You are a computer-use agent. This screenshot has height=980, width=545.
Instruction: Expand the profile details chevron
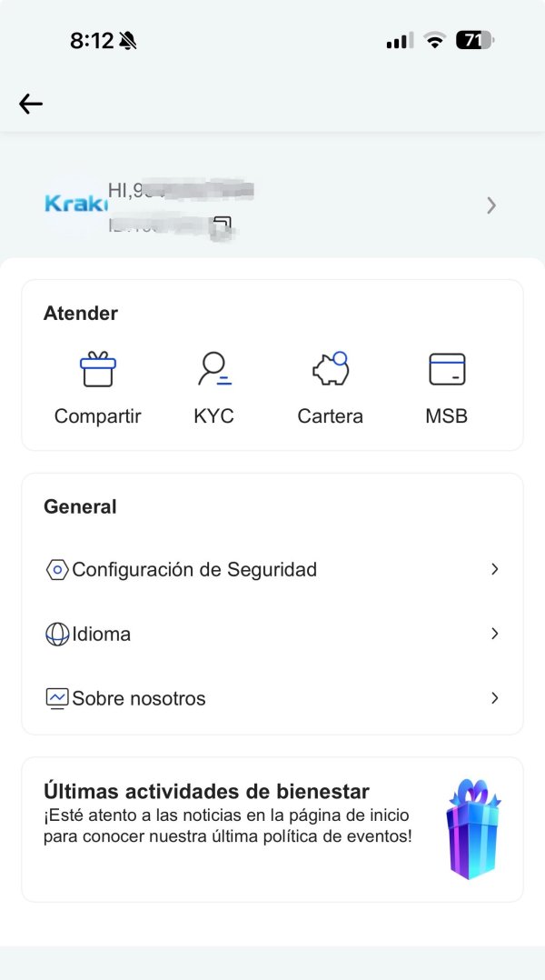pos(491,205)
